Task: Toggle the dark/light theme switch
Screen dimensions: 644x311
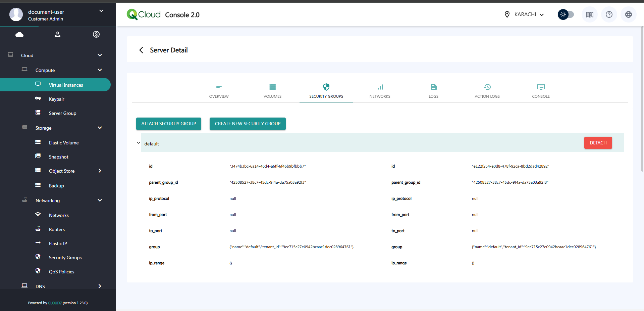Action: click(566, 14)
